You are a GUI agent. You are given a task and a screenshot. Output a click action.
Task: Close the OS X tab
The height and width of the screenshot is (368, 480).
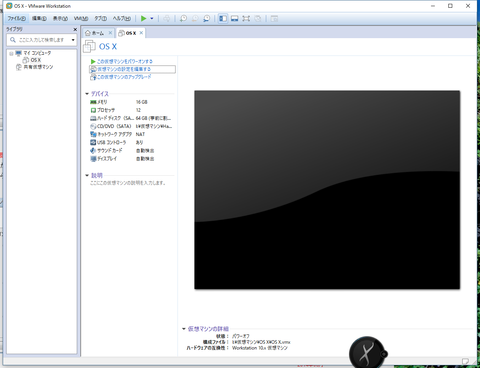coord(141,33)
